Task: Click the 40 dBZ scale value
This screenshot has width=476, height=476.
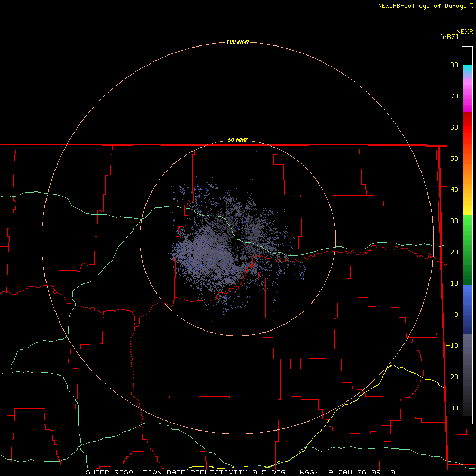Action: tap(454, 190)
